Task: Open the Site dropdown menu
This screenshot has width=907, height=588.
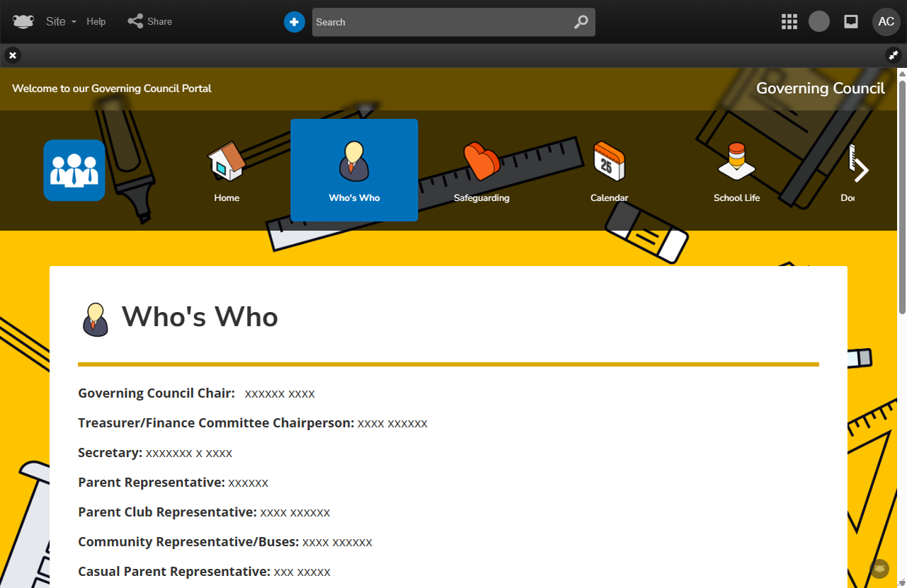Action: (x=61, y=22)
